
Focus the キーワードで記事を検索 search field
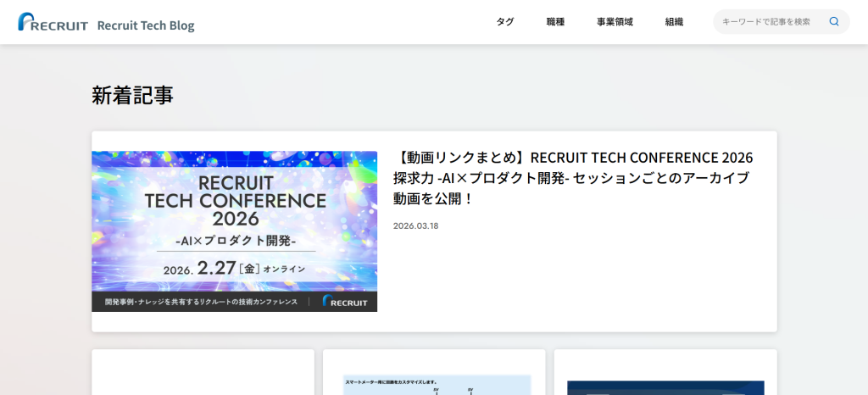pyautogui.click(x=767, y=22)
